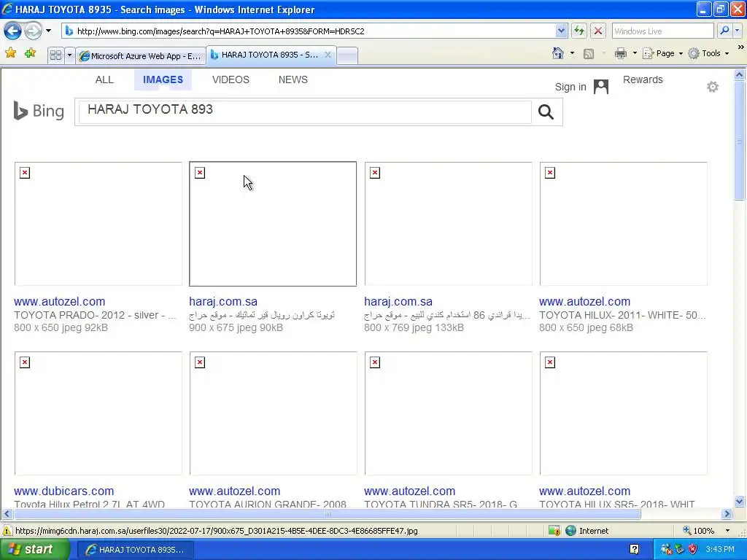The width and height of the screenshot is (747, 560).
Task: Click the taskbar help question mark icon
Action: [634, 550]
